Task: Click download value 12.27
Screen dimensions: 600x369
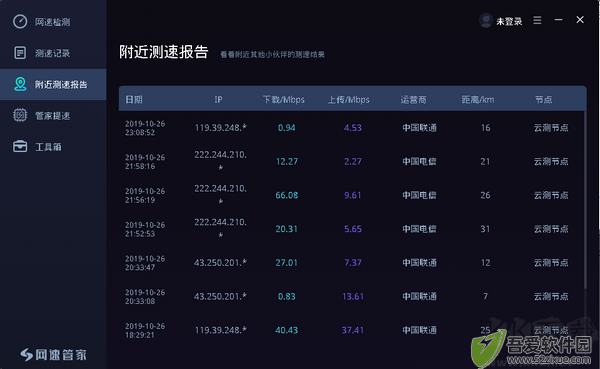Action: coord(287,162)
